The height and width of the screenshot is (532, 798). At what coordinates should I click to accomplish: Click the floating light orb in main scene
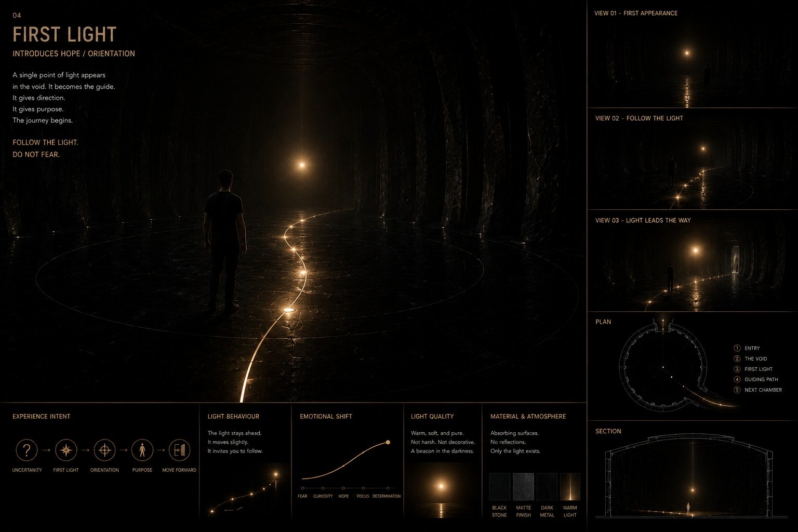(301, 165)
